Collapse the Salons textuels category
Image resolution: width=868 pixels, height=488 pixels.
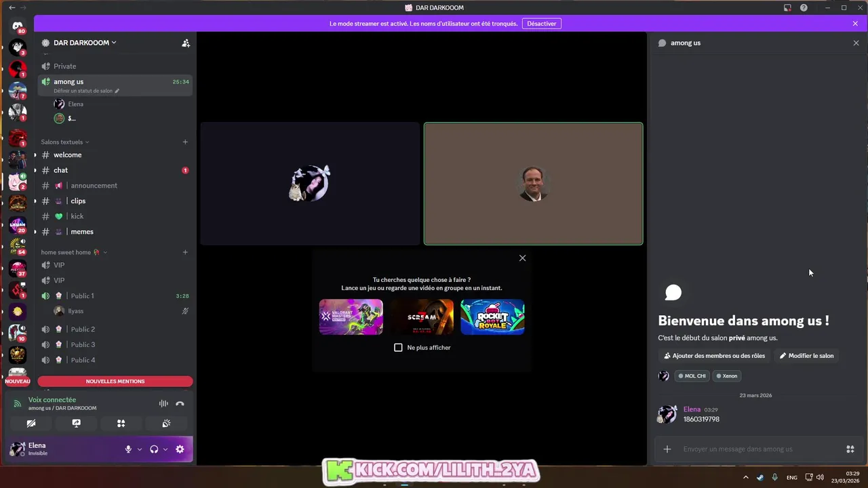tap(65, 142)
